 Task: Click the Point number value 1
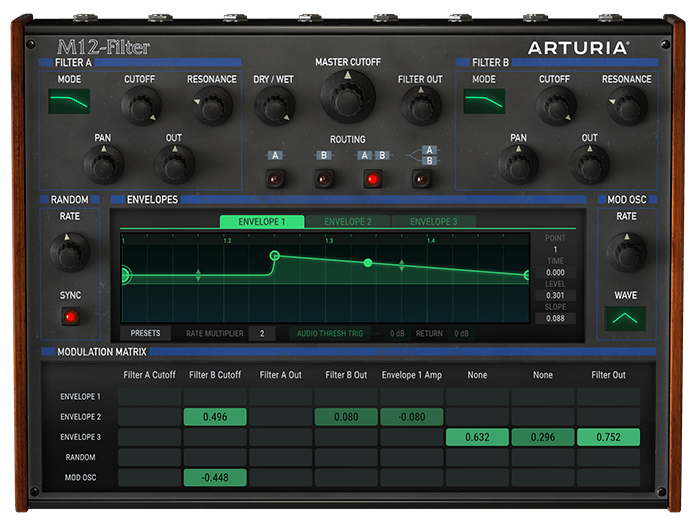(x=555, y=249)
